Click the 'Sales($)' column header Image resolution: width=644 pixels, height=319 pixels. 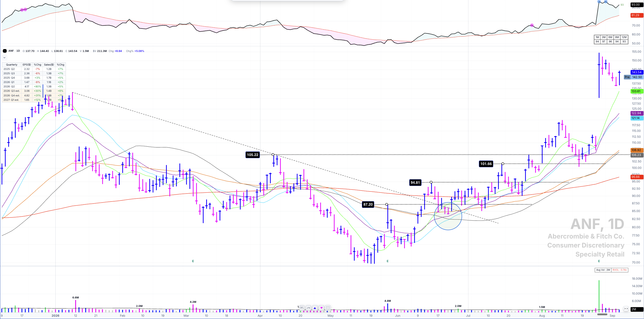49,65
